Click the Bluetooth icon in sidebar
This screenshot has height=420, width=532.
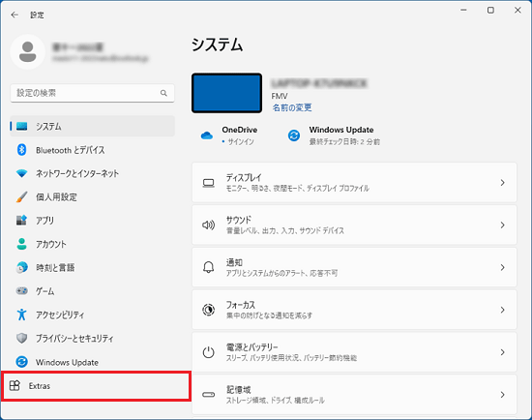point(21,150)
